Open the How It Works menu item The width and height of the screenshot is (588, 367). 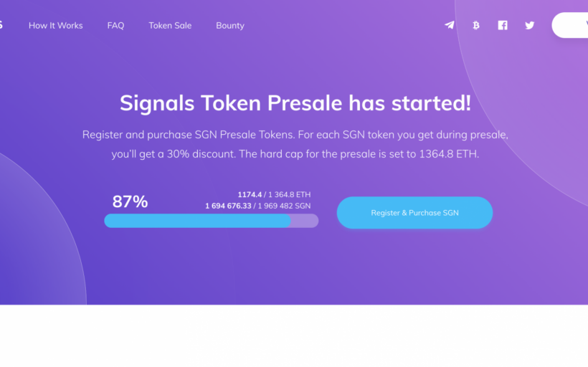56,25
